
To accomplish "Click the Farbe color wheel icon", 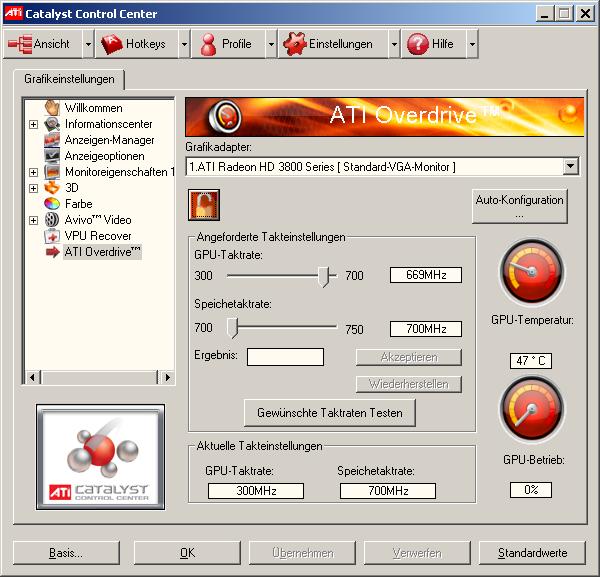I will tap(52, 204).
